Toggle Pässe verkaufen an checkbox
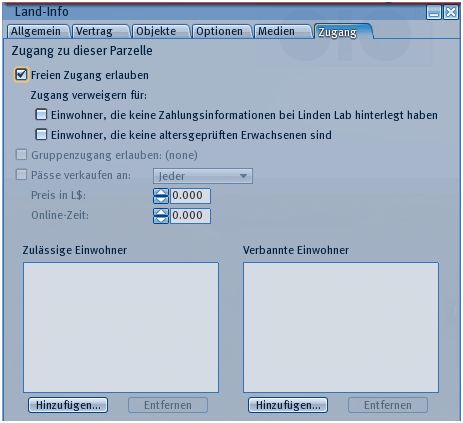This screenshot has width=463, height=423. click(x=21, y=175)
